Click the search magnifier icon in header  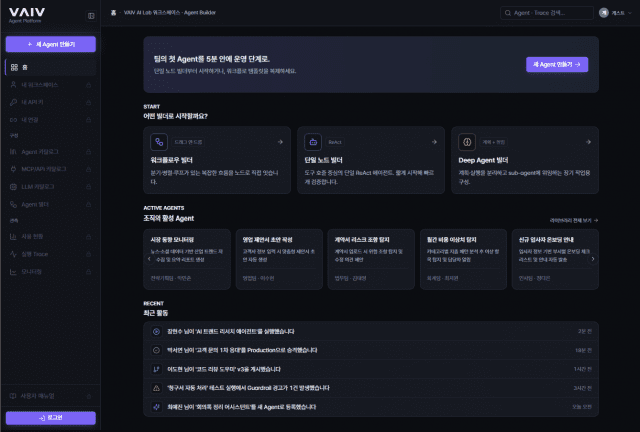[x=508, y=13]
